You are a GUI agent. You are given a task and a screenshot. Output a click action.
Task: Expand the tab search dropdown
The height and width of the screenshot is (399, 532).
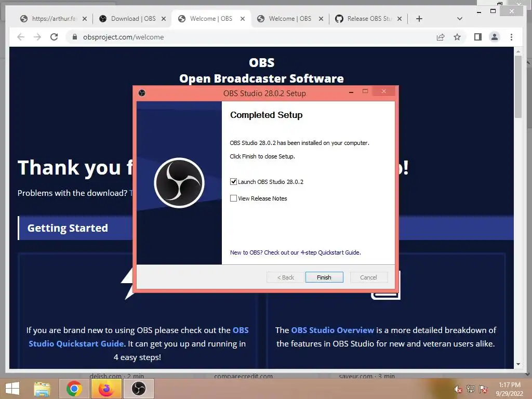click(460, 19)
